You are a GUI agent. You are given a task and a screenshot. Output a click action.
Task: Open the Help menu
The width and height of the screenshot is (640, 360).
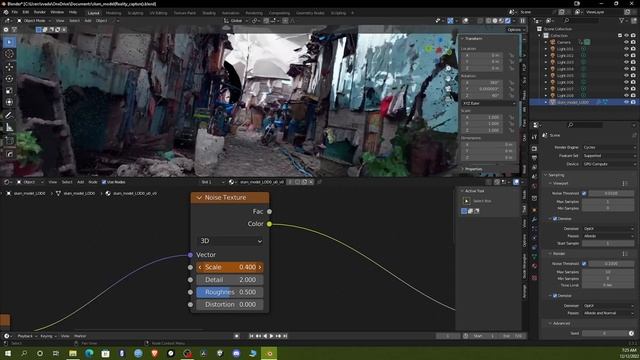73,13
